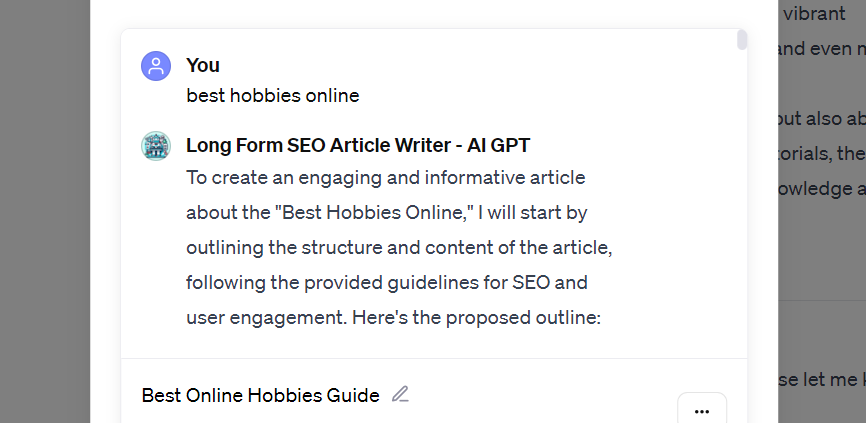Click the "Best Online Hobbies Guide" title
The image size is (866, 423).
point(260,395)
